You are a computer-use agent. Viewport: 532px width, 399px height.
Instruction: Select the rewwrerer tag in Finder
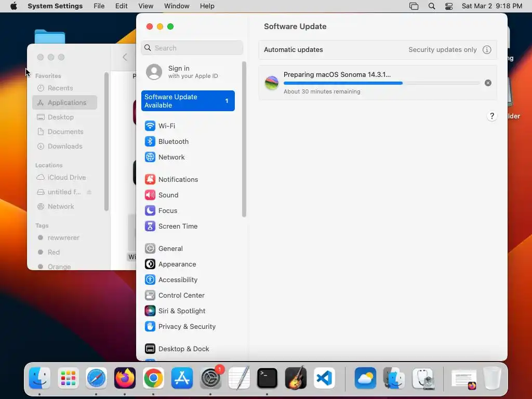64,238
